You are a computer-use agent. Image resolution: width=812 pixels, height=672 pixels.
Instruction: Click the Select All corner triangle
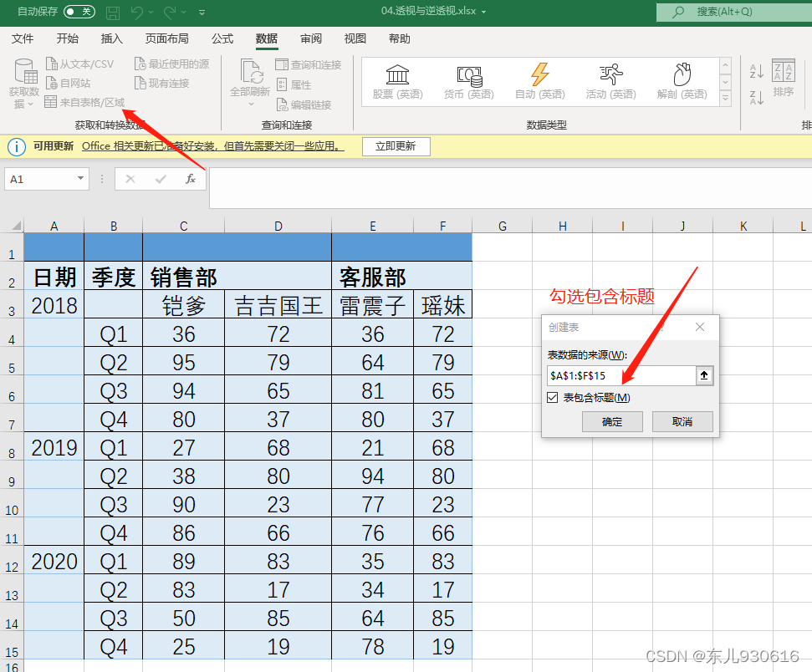(x=17, y=226)
